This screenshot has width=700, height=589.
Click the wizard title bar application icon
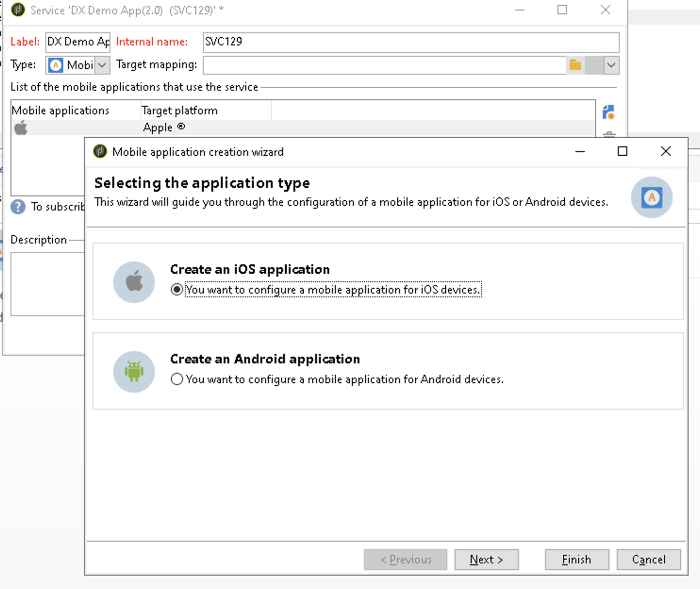point(100,151)
